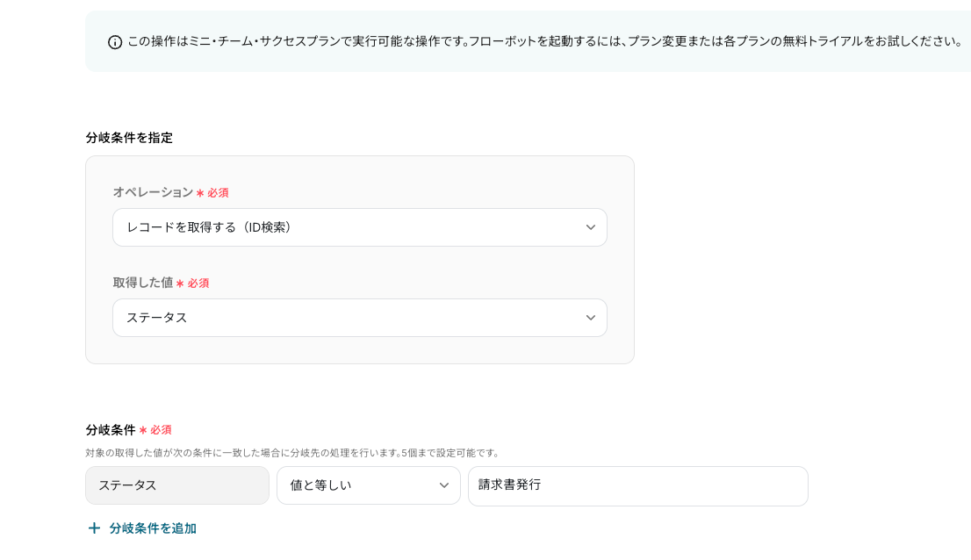This screenshot has height=560, width=971.
Task: Click the greyed-out ステータス condition field
Action: [177, 485]
